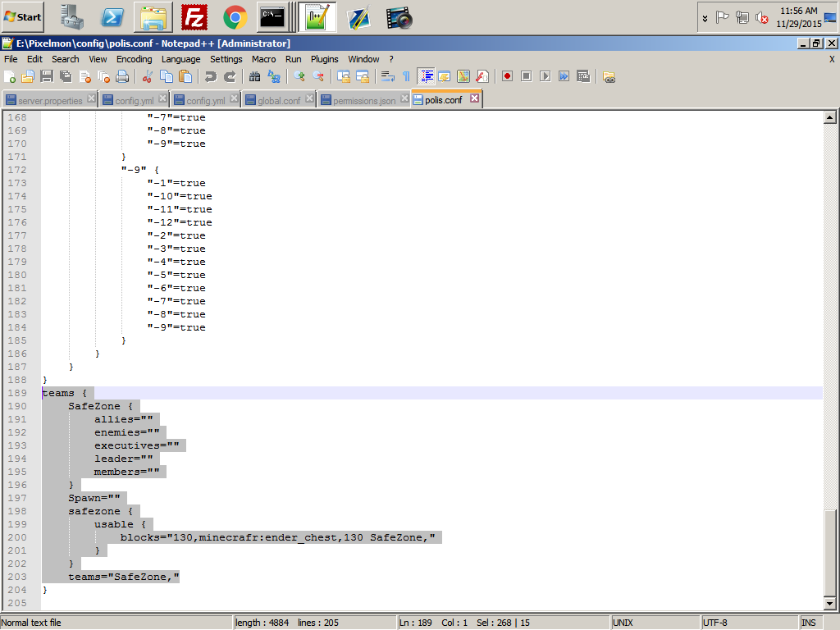Toggle the Indent guide toolbar button
Screen dimensions: 840x630
pos(426,76)
